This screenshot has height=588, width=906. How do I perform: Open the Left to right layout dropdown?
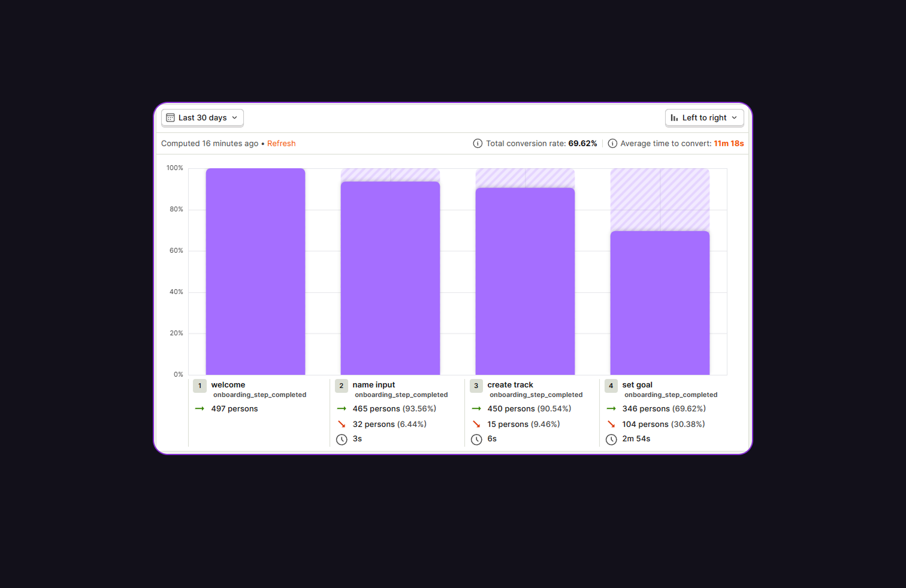click(x=704, y=118)
